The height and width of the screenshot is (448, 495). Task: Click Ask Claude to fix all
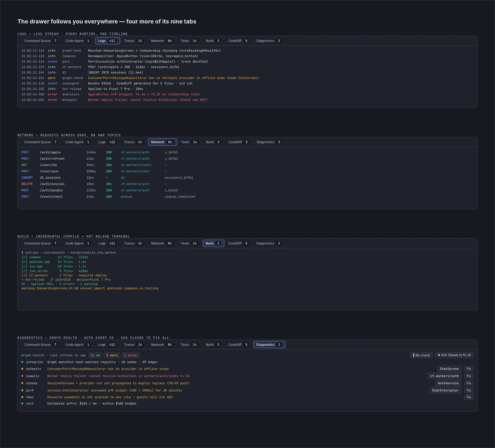coord(454,355)
